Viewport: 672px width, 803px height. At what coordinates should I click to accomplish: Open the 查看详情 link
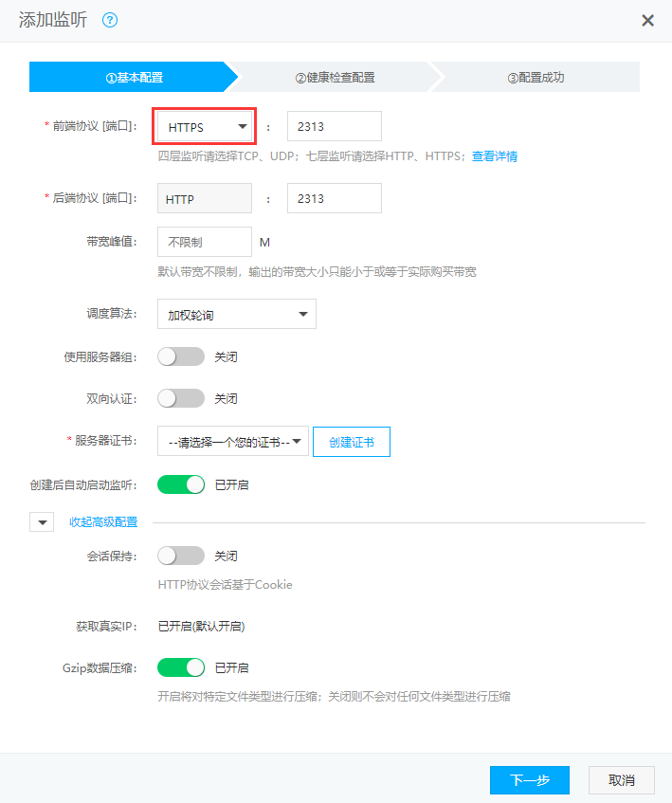coord(495,156)
